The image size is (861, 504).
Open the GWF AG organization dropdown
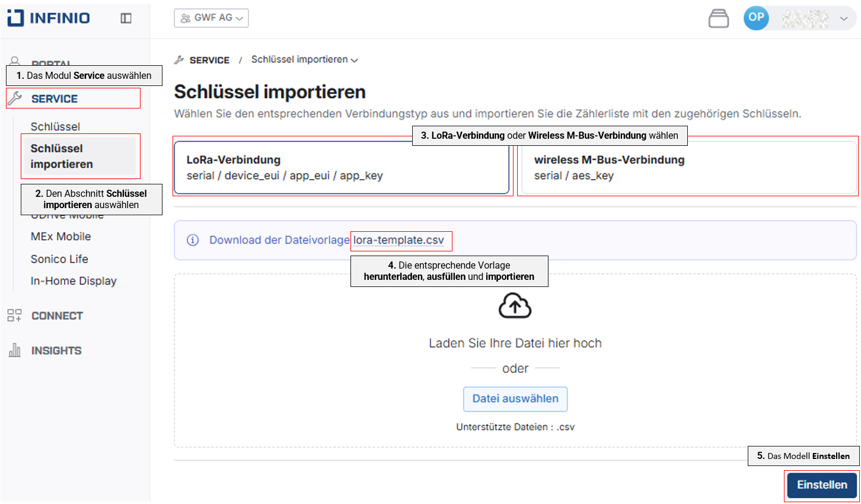click(x=211, y=18)
